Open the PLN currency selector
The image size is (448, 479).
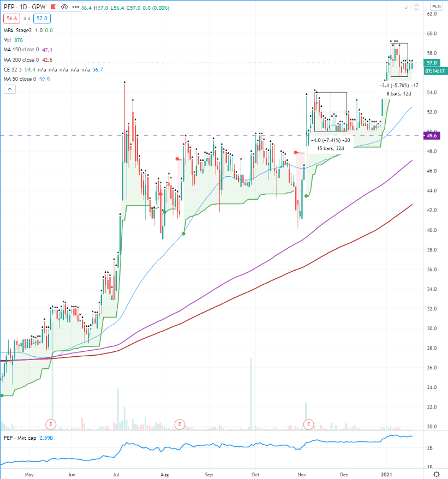click(x=437, y=7)
